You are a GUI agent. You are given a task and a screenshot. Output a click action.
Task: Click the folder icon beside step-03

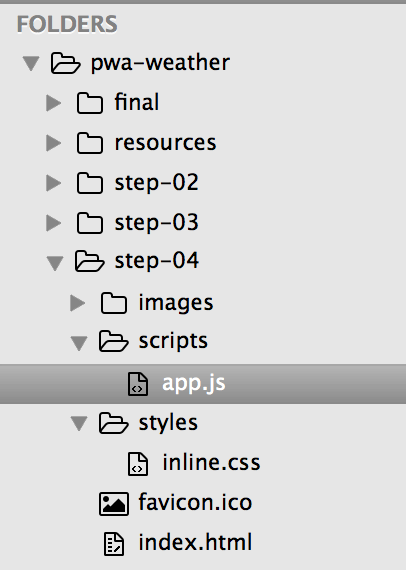(x=89, y=223)
